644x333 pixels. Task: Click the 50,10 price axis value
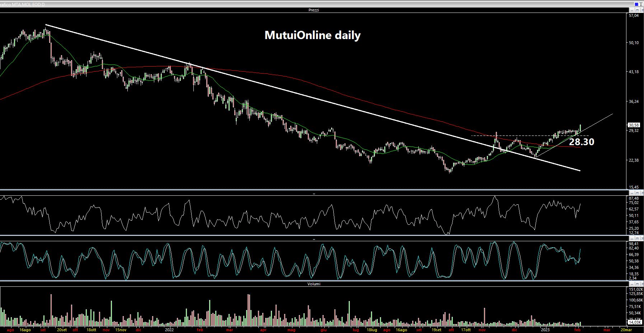pyautogui.click(x=634, y=43)
